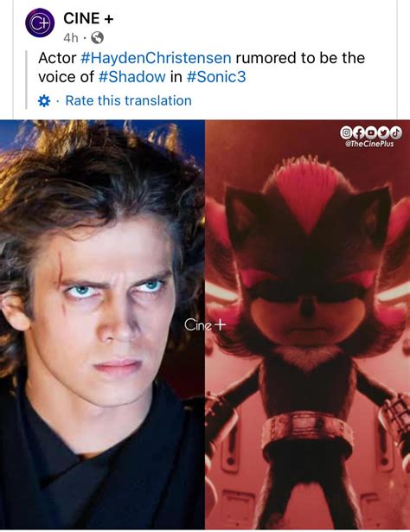
Task: Click the Facebook icon in image watermark
Action: point(358,133)
